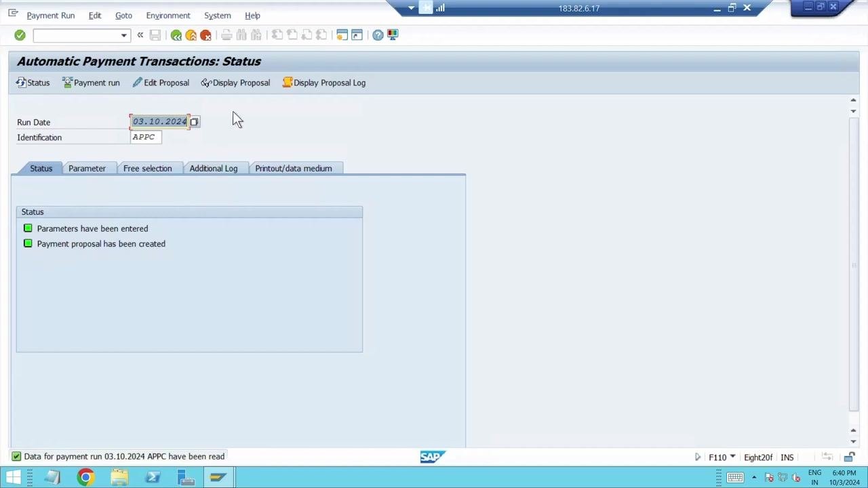Open the command field dropdown arrow

tap(123, 35)
